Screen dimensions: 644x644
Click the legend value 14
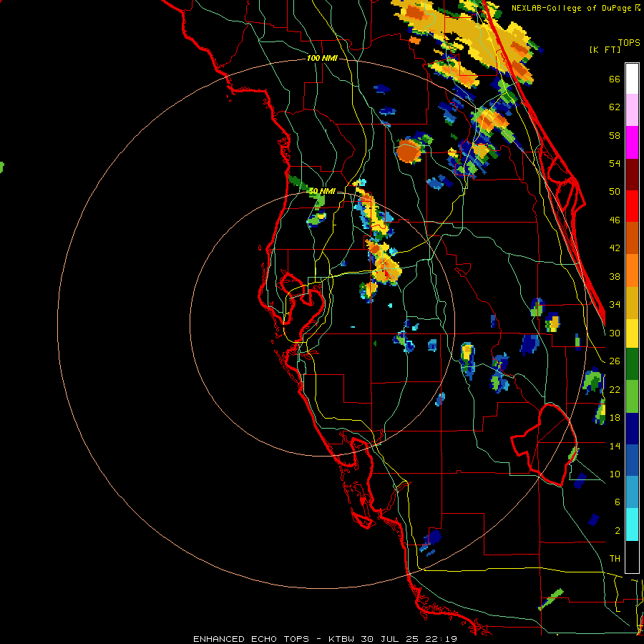coord(615,446)
